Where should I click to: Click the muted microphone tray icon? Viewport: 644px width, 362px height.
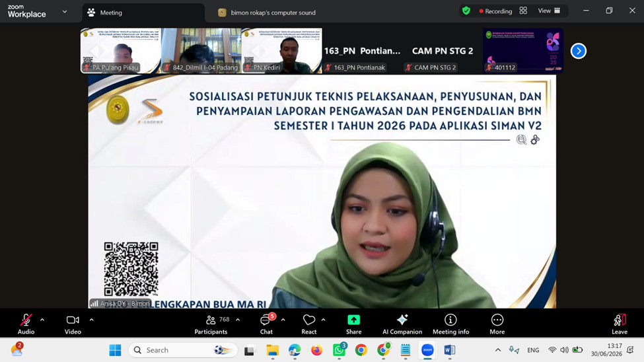514,350
